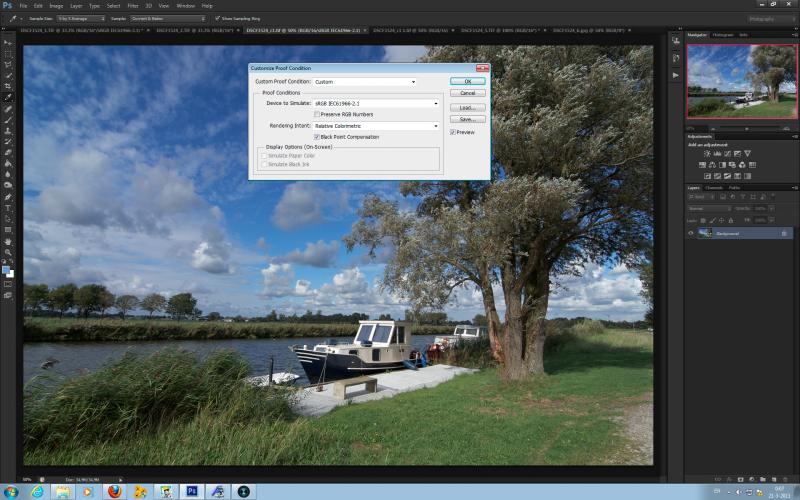The image size is (800, 500).
Task: Add an Invert adjustment
Action: pos(707,176)
